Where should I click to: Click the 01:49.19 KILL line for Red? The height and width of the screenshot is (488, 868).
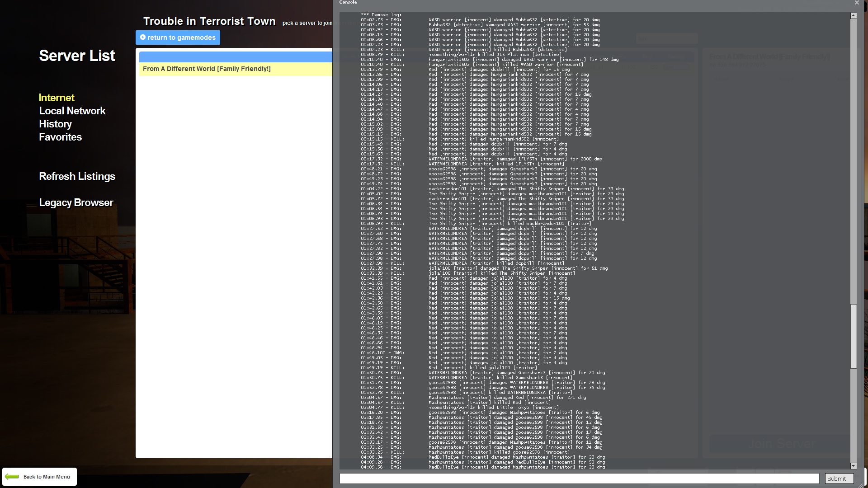[449, 368]
